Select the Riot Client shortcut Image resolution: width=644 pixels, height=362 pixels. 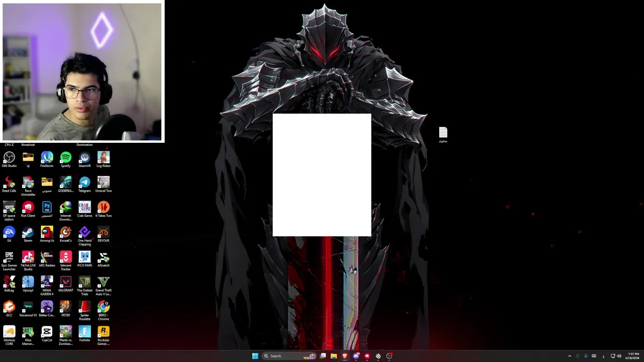[x=28, y=210]
